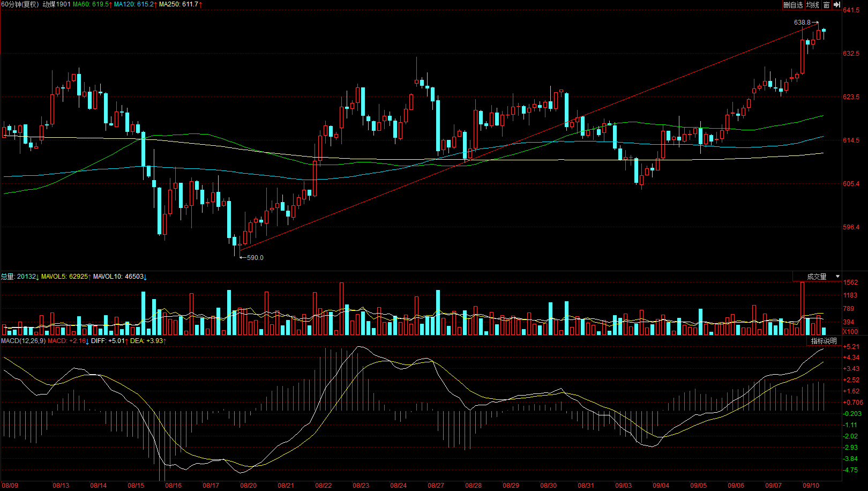868x491 pixels.
Task: Click the 09/06 date on time axis
Action: click(736, 486)
